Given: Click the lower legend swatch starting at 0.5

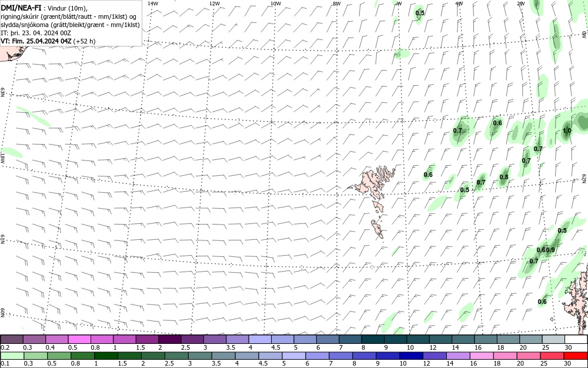Looking at the screenshot, I should [x=59, y=356].
